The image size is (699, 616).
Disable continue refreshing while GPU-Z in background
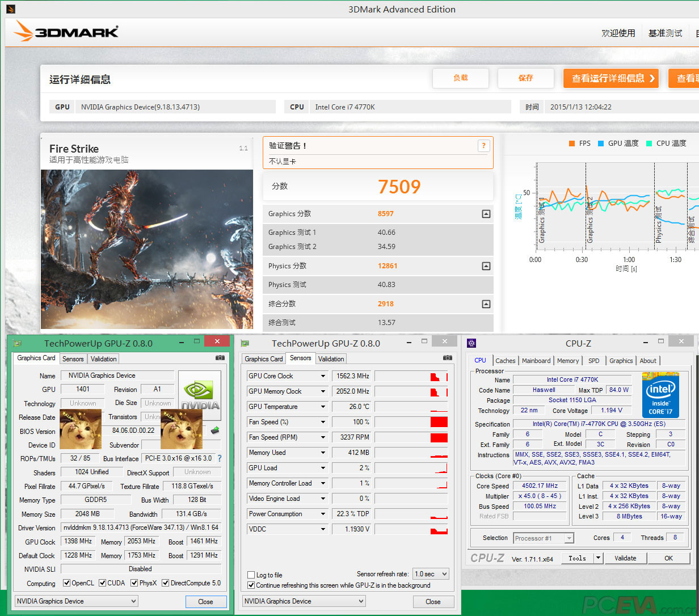pos(251,585)
